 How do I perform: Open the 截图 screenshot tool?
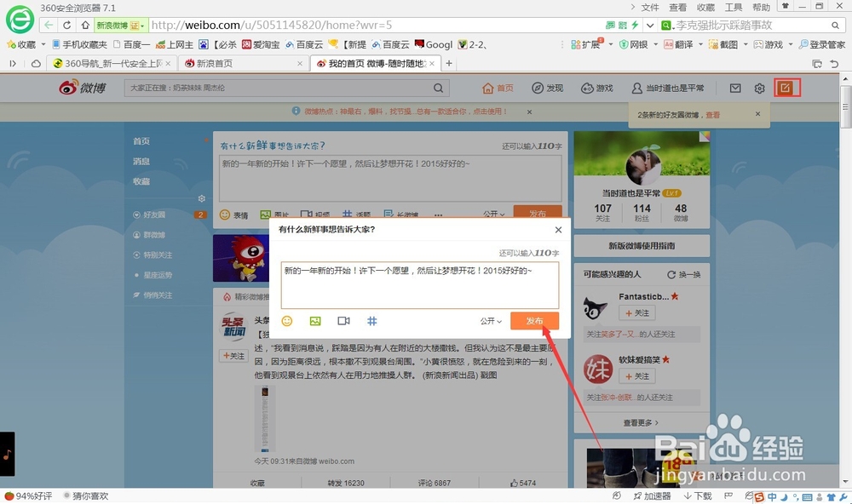723,44
